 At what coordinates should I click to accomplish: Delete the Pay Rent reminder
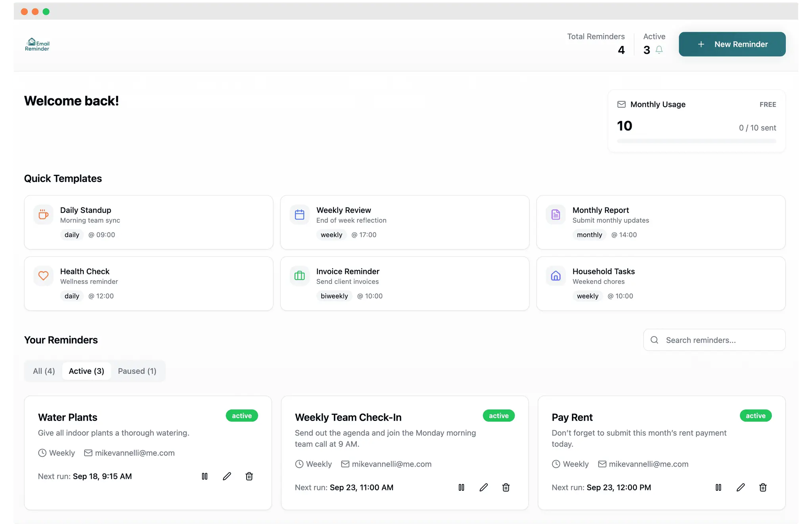pyautogui.click(x=763, y=487)
